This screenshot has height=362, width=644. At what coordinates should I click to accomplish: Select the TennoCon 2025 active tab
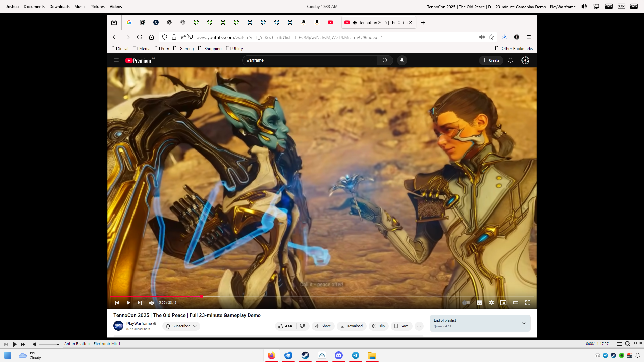coord(379,22)
